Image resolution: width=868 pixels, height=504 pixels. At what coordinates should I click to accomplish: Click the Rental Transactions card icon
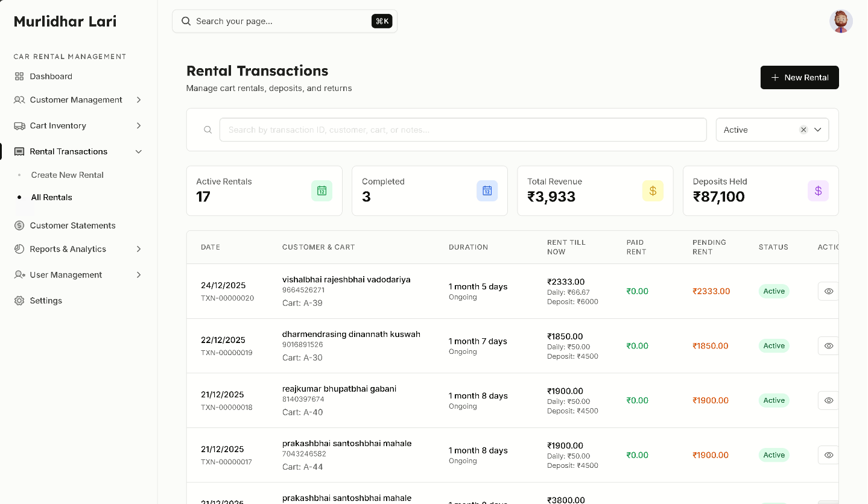[19, 151]
